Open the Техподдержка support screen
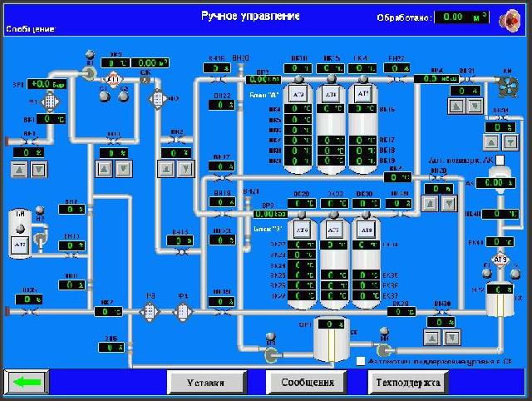 coord(408,383)
